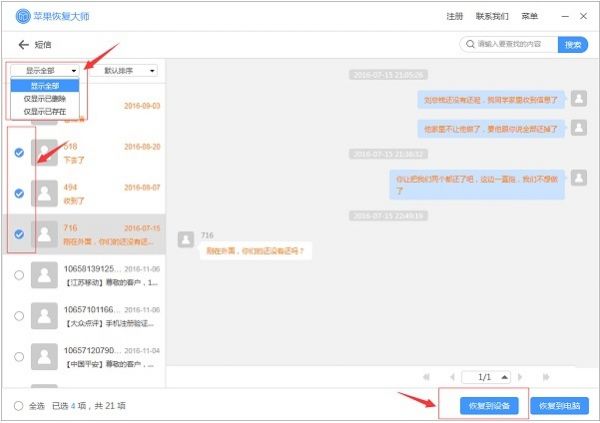This screenshot has height=423, width=600.
Task: Open the 默认排序 sort dropdown
Action: point(130,71)
